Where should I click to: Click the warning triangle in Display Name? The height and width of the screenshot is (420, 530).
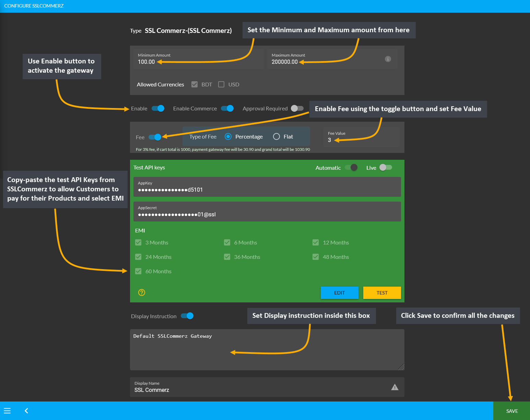click(395, 387)
